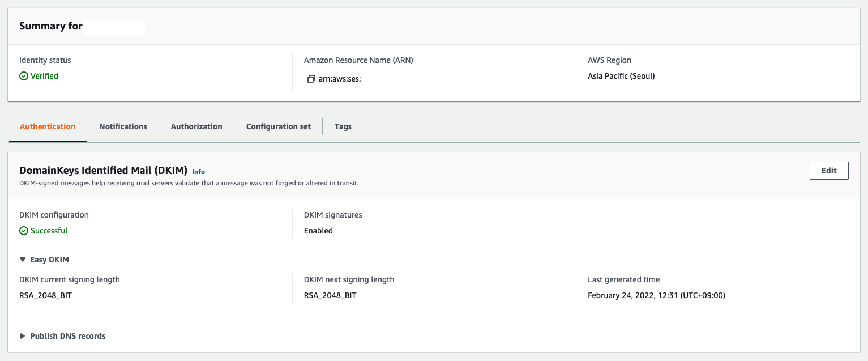868x361 pixels.
Task: Click the Asia Pacific (Seoul) region value
Action: pos(621,76)
